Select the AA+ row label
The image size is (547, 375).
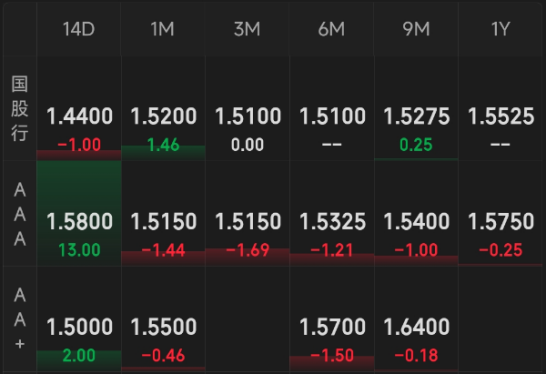coord(20,319)
